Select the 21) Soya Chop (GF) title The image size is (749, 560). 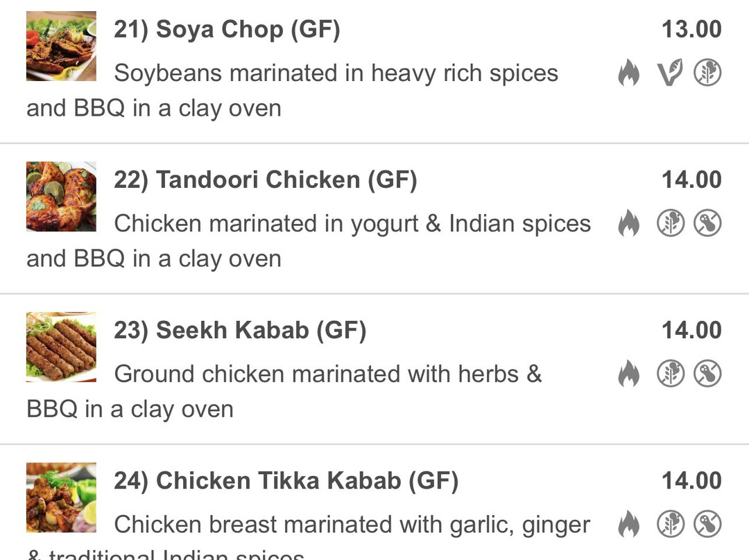227,30
